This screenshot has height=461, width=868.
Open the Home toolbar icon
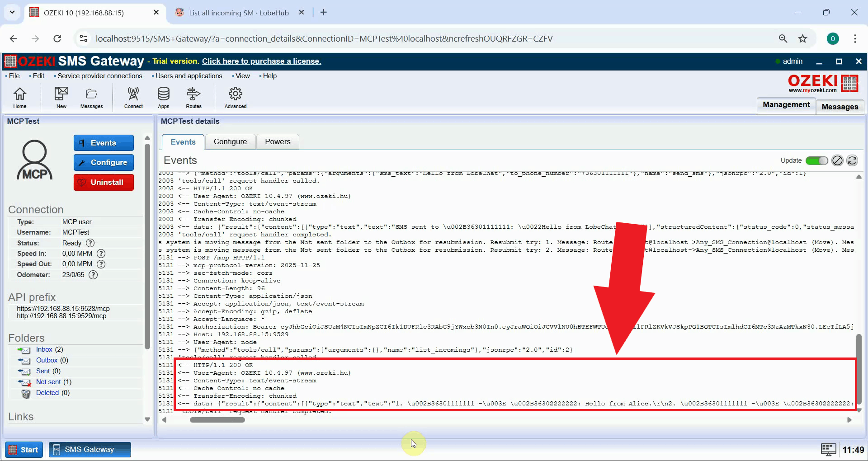click(x=20, y=98)
